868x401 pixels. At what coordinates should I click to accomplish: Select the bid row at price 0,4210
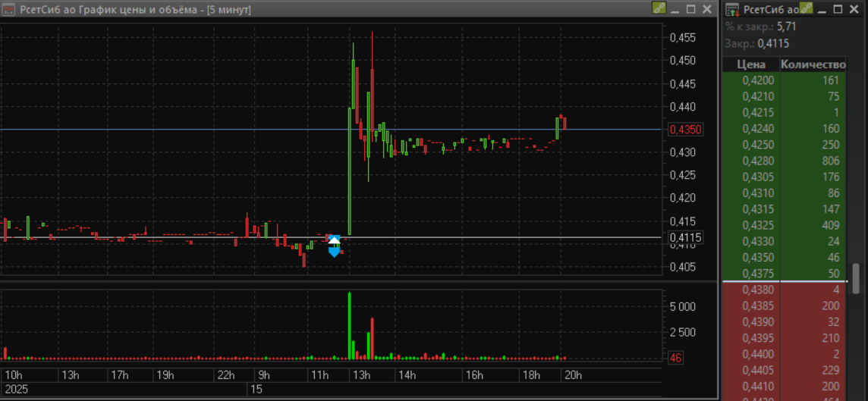(785, 96)
